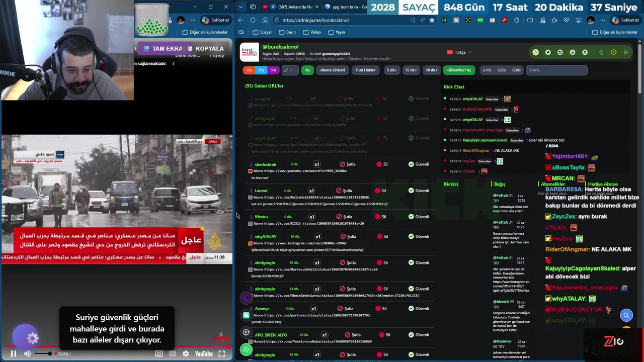This screenshot has height=362, width=644.
Task: Click the green Aç button
Action: pos(307,70)
